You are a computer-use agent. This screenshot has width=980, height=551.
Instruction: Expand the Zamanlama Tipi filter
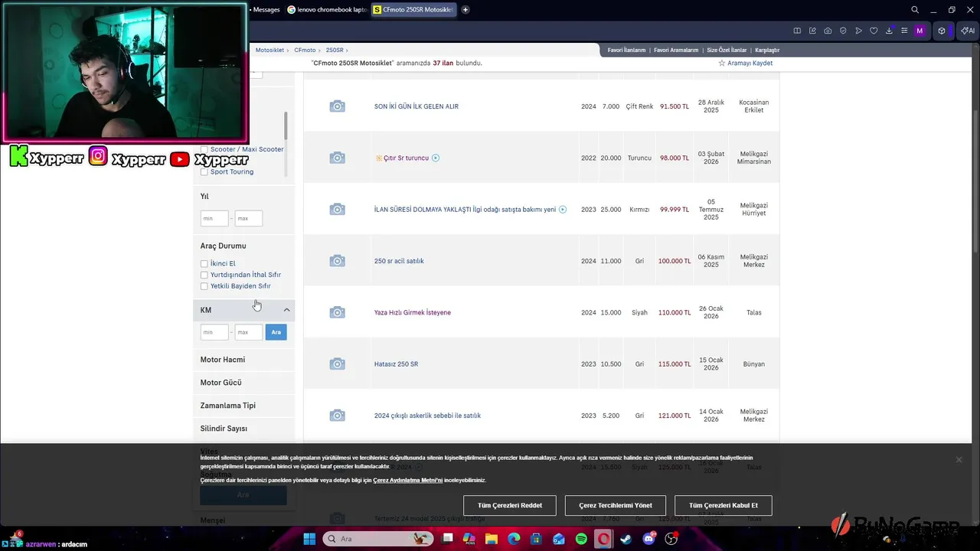[x=244, y=406]
